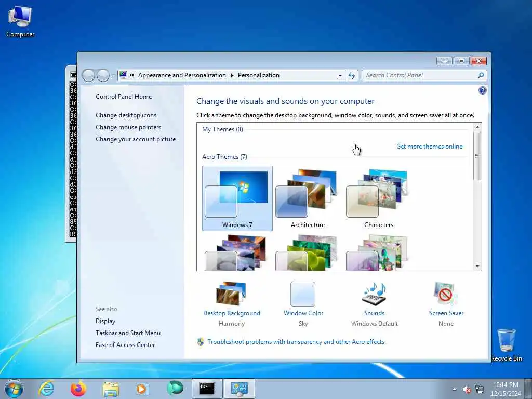Click the Screen Saver label link

(446, 313)
